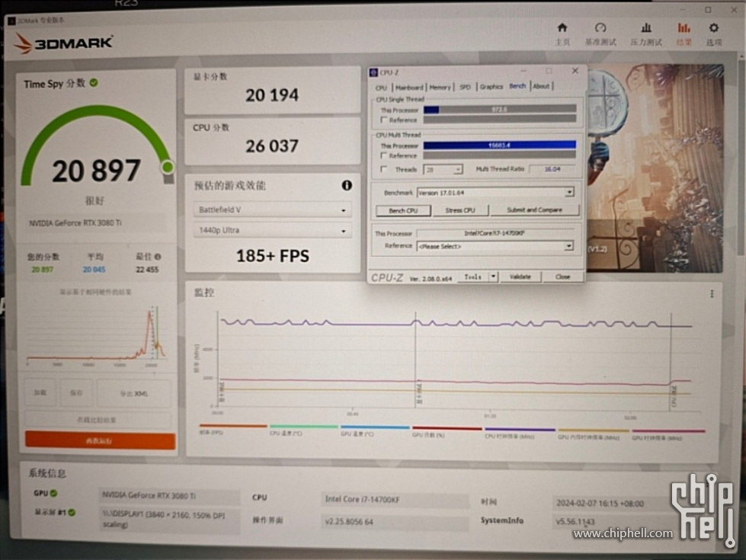746x560 pixels.
Task: Click the frame rate (FPS) legend color bar
Action: pos(233,426)
